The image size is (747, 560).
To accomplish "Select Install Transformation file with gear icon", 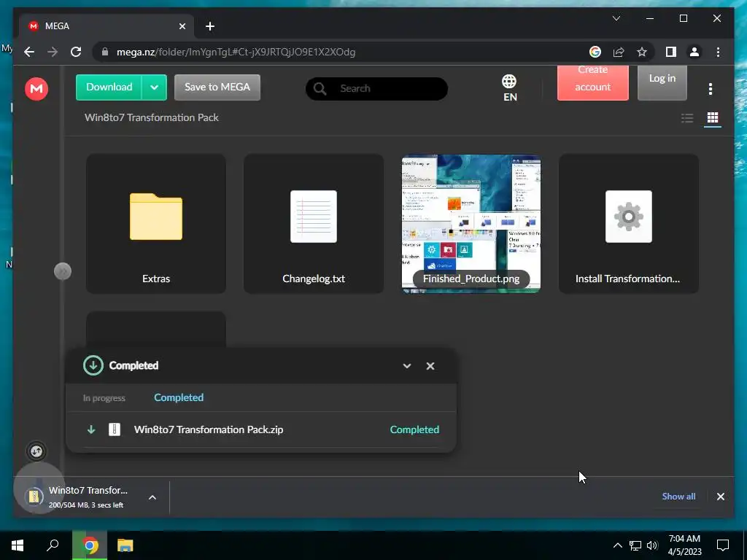I will pyautogui.click(x=629, y=224).
